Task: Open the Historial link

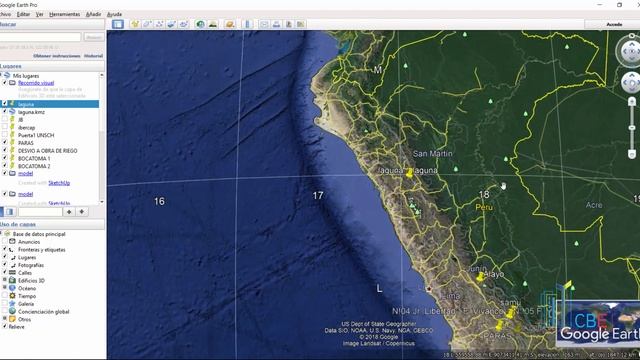Action: tap(93, 56)
